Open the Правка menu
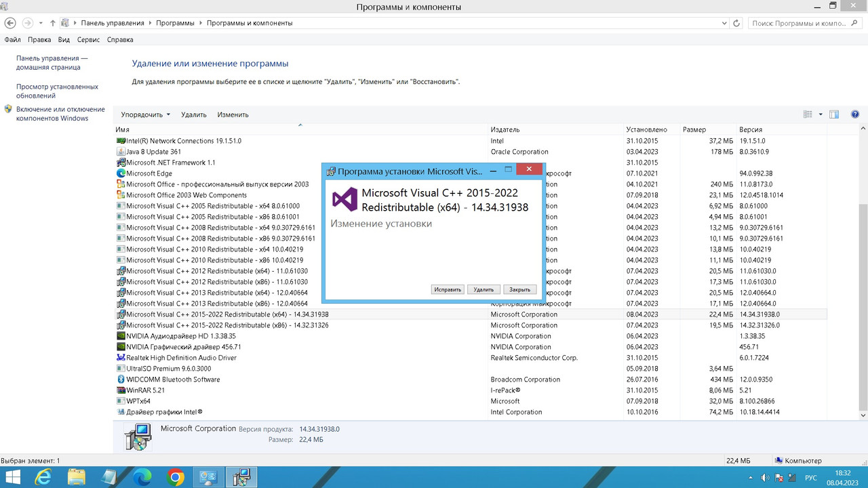 (39, 40)
